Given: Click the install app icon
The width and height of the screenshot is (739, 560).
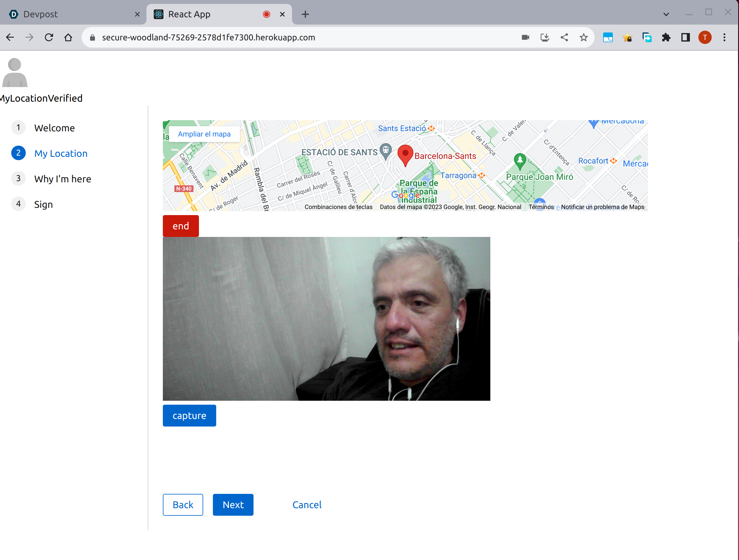Looking at the screenshot, I should (545, 37).
